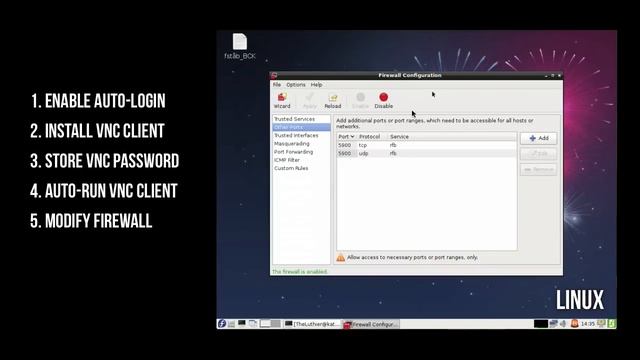Image resolution: width=640 pixels, height=360 pixels.
Task: Click the greyed Remove button
Action: 539,169
